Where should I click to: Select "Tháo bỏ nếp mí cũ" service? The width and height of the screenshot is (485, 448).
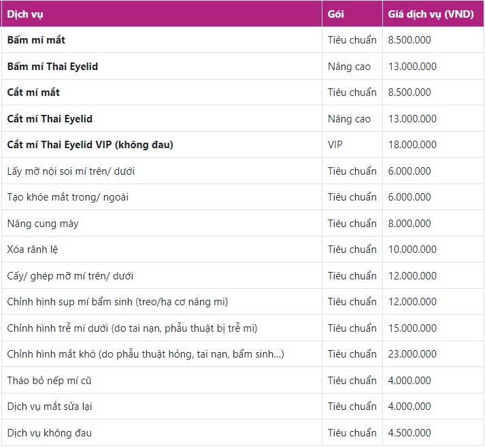[x=49, y=381]
